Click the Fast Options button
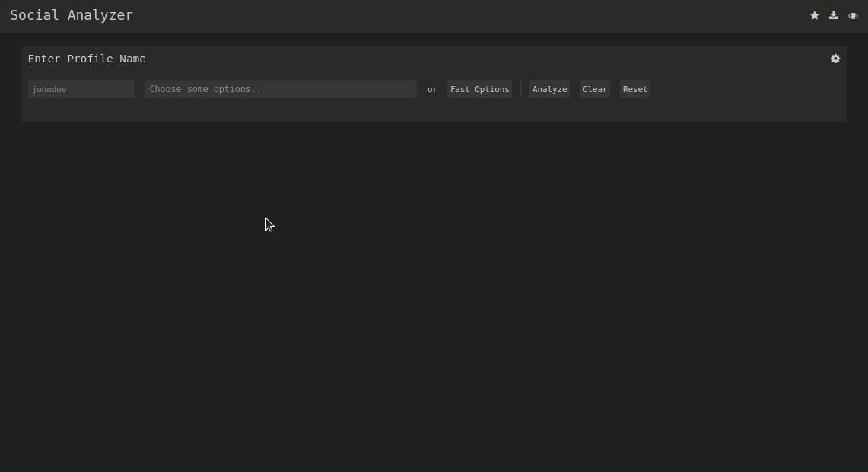Screen dimensions: 868x472 479,89
